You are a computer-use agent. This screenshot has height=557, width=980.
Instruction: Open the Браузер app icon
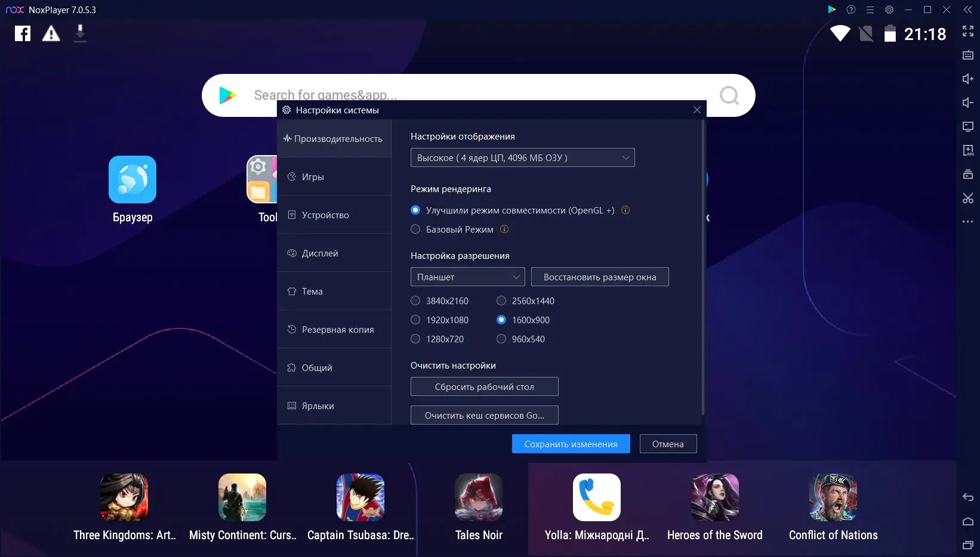(132, 180)
